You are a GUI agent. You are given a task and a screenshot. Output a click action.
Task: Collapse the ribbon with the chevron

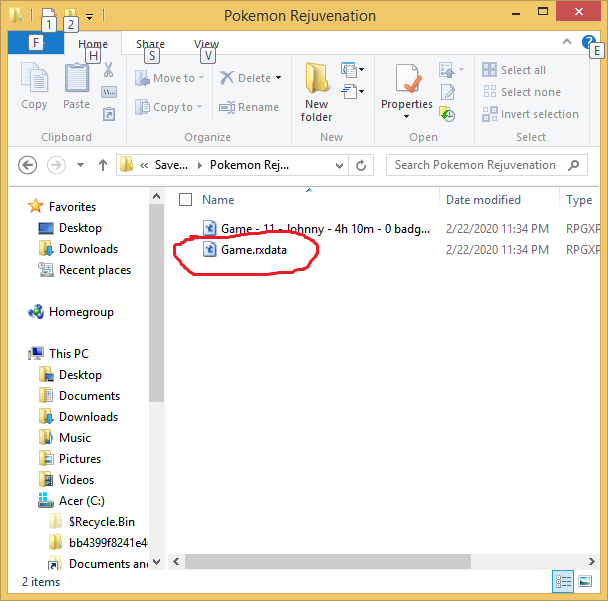tap(567, 41)
